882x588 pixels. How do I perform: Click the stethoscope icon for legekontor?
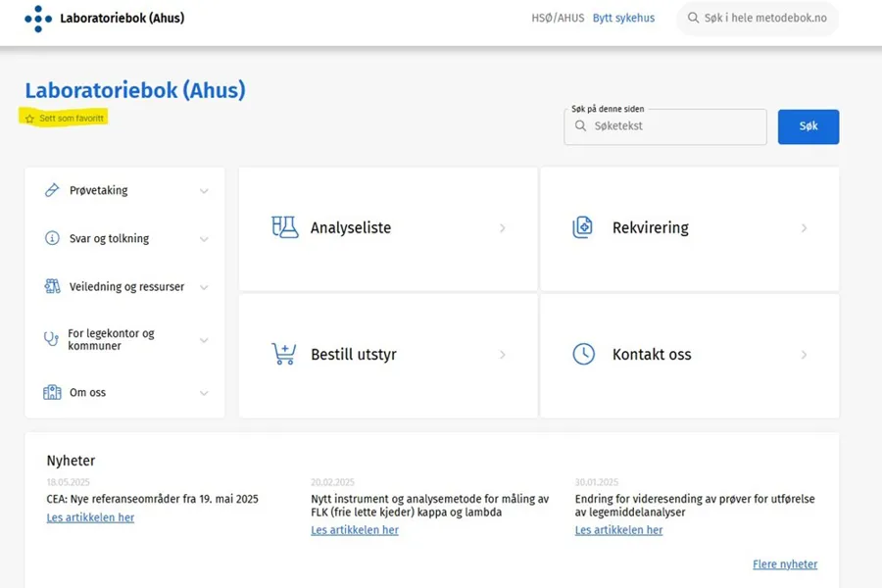(52, 339)
